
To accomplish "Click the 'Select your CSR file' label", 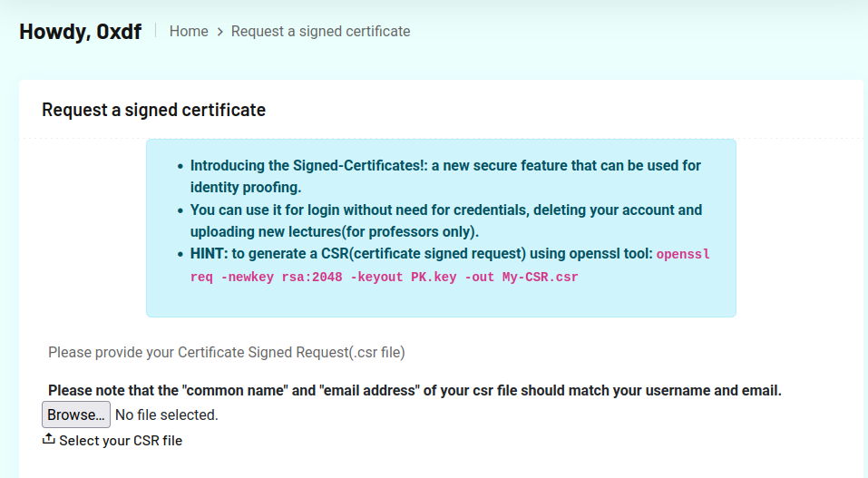I will [121, 441].
